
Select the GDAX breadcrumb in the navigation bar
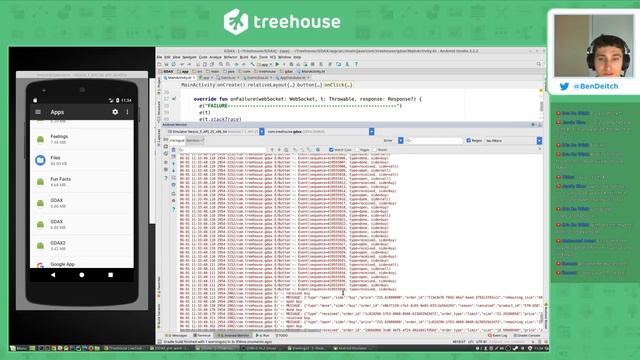pos(167,71)
